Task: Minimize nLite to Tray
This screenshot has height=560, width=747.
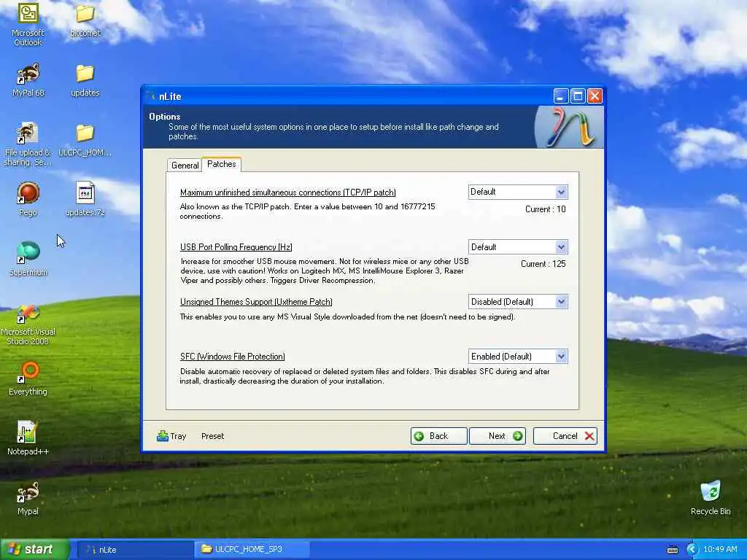Action: [171, 436]
